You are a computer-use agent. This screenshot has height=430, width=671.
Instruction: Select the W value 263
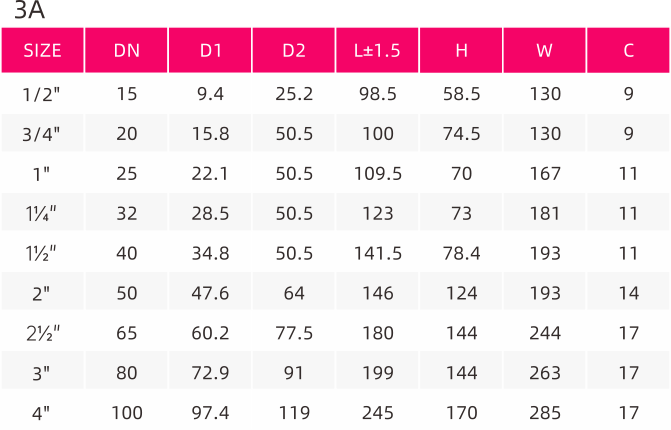coord(545,373)
